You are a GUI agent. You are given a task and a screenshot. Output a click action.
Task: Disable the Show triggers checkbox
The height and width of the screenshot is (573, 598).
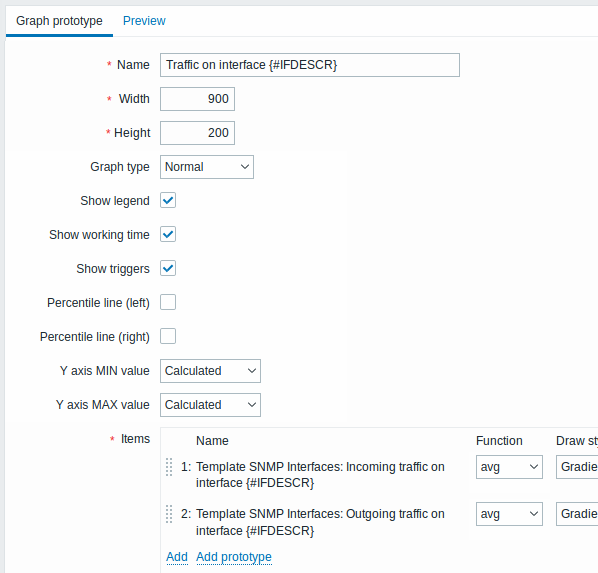tap(168, 268)
